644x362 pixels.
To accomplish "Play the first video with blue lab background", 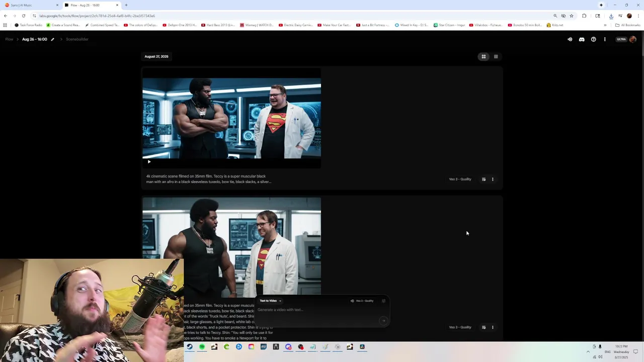I will pyautogui.click(x=149, y=162).
